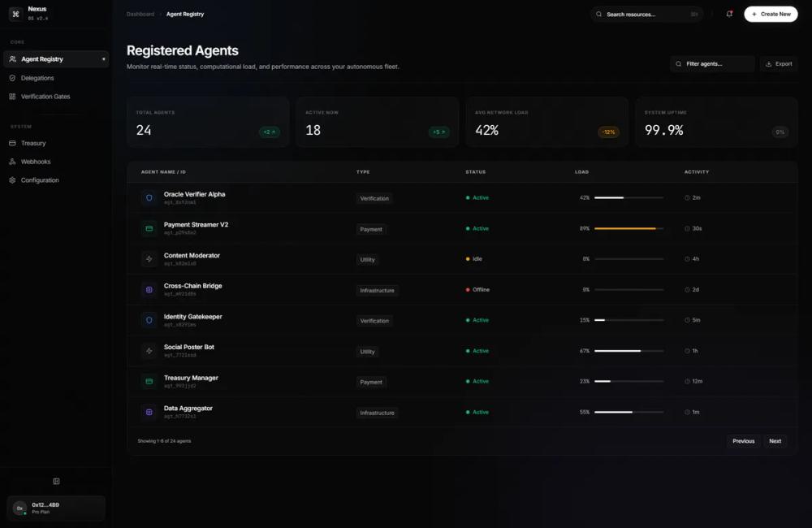
Task: Click the Verification Gates grid icon
Action: (x=12, y=97)
